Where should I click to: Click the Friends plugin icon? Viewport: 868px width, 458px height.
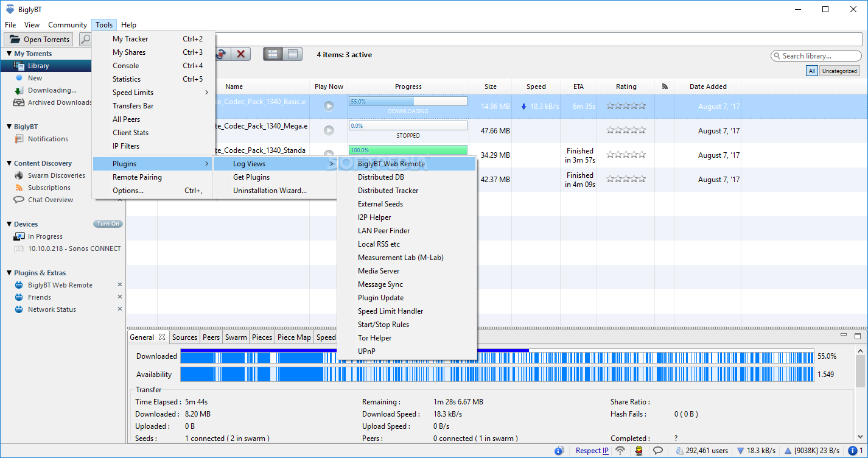(19, 297)
